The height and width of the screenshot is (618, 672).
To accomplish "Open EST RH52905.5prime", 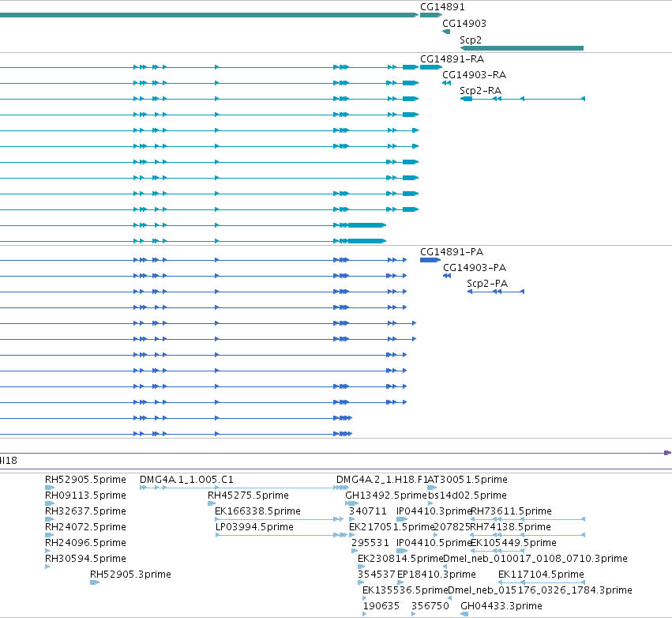I will [x=85, y=480].
